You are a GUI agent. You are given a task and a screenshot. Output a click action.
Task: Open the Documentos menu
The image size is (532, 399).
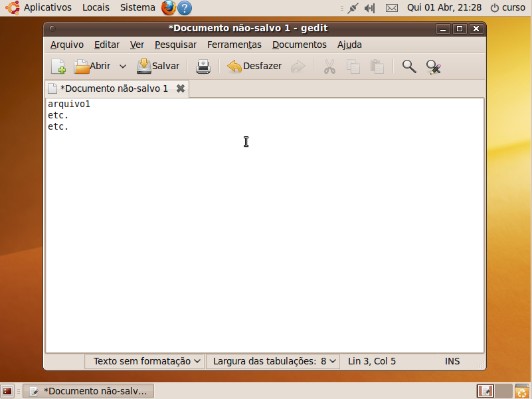point(300,45)
